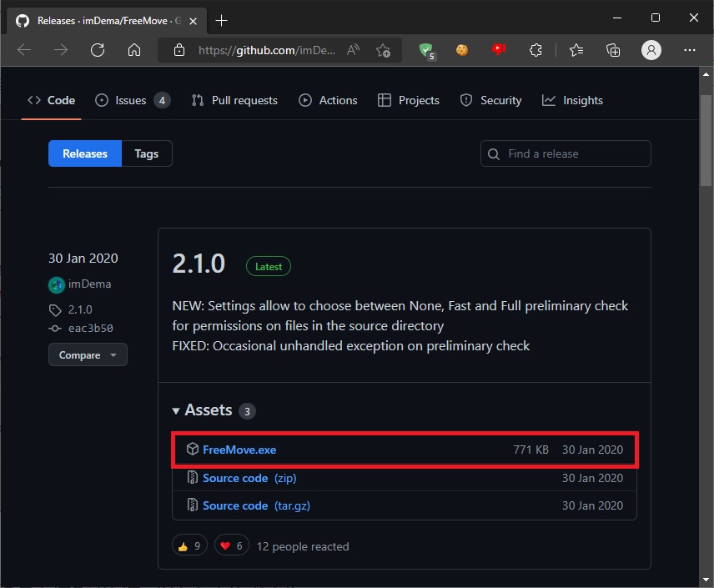Open the Projects tab

point(409,100)
